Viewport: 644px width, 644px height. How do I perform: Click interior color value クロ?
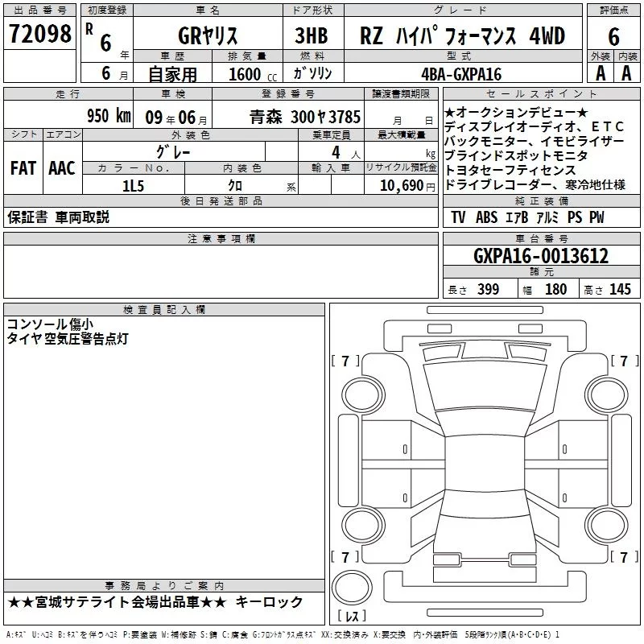pos(235,186)
